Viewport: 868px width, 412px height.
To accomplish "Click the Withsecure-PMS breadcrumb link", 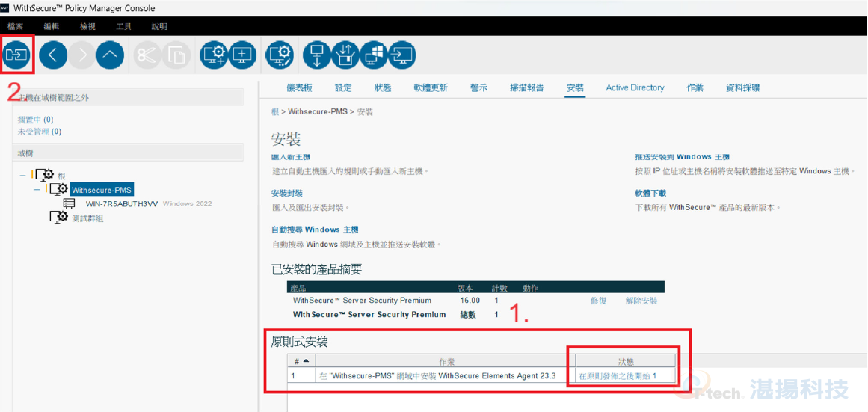I will [x=317, y=111].
